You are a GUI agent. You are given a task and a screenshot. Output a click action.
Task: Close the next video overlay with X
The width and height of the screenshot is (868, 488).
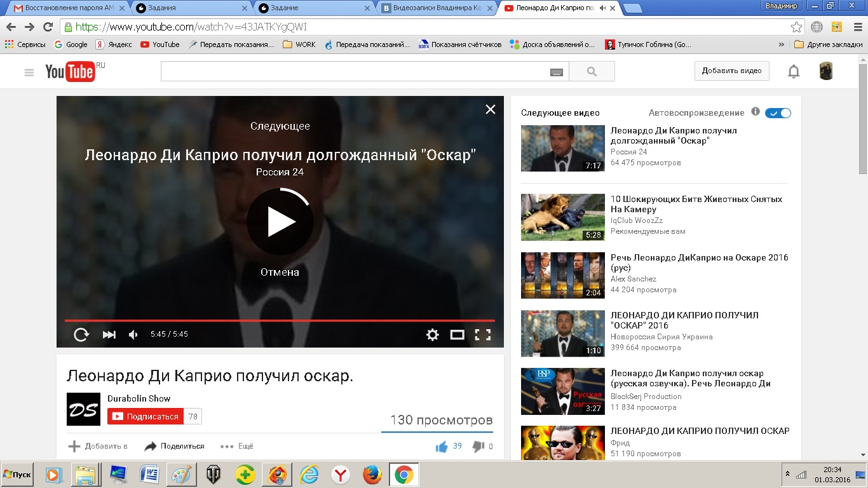pos(491,109)
